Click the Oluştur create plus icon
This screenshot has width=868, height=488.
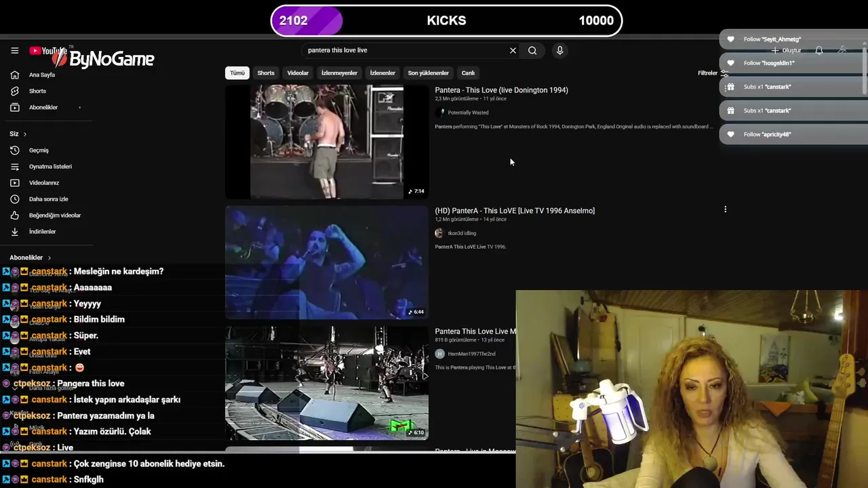coord(775,50)
